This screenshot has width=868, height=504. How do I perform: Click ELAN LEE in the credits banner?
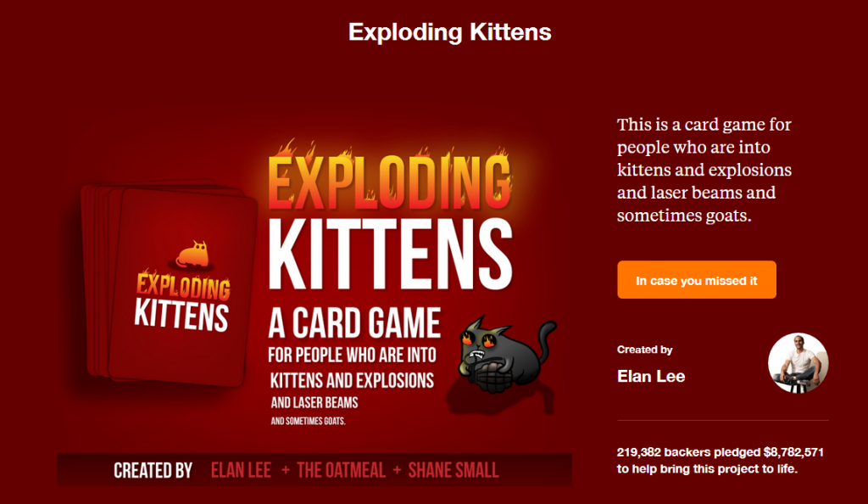(x=241, y=470)
